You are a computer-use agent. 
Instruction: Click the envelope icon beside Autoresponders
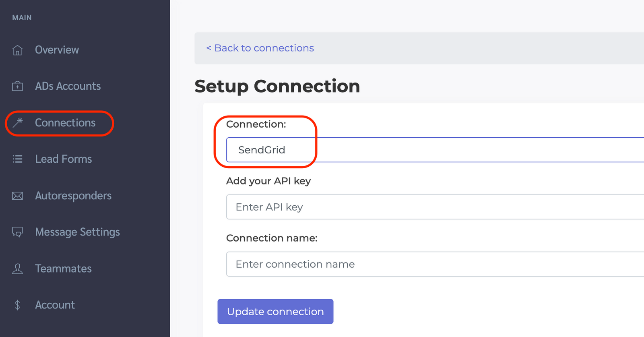pyautogui.click(x=17, y=196)
